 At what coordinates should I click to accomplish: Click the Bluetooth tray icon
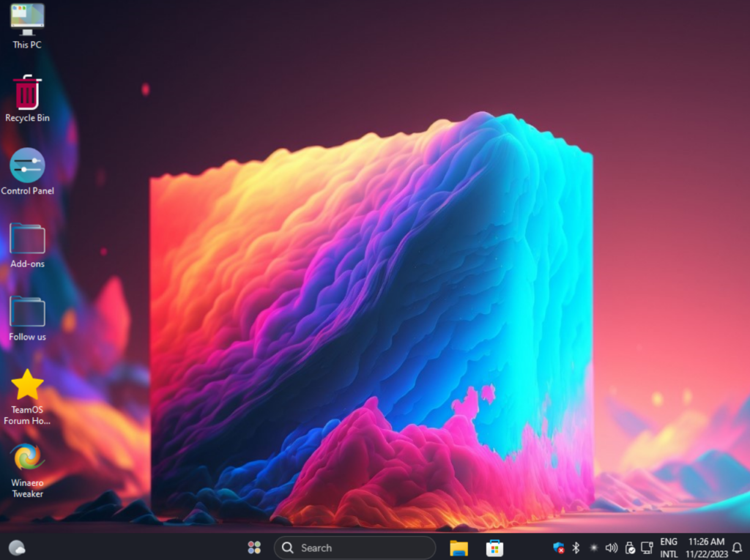[x=576, y=548]
